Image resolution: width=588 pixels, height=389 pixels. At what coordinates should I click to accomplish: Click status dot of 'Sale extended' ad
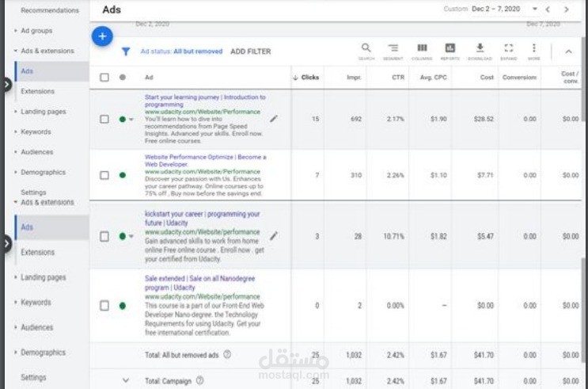click(x=122, y=306)
